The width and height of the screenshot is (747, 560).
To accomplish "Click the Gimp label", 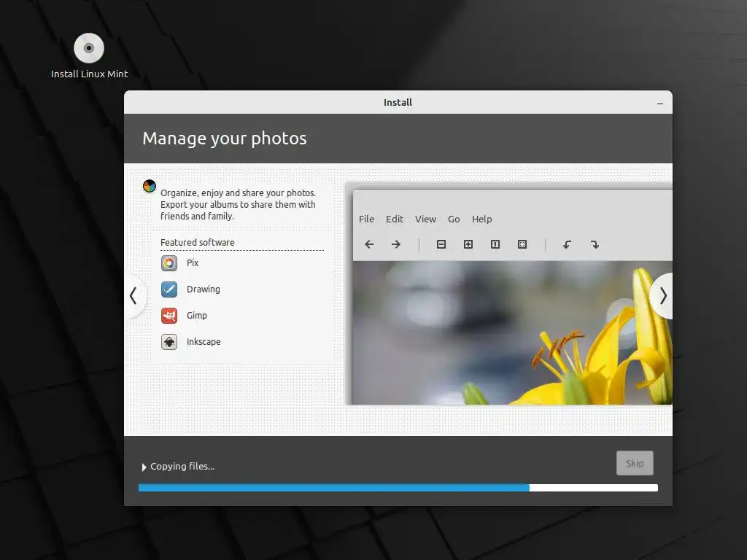I will 197,315.
